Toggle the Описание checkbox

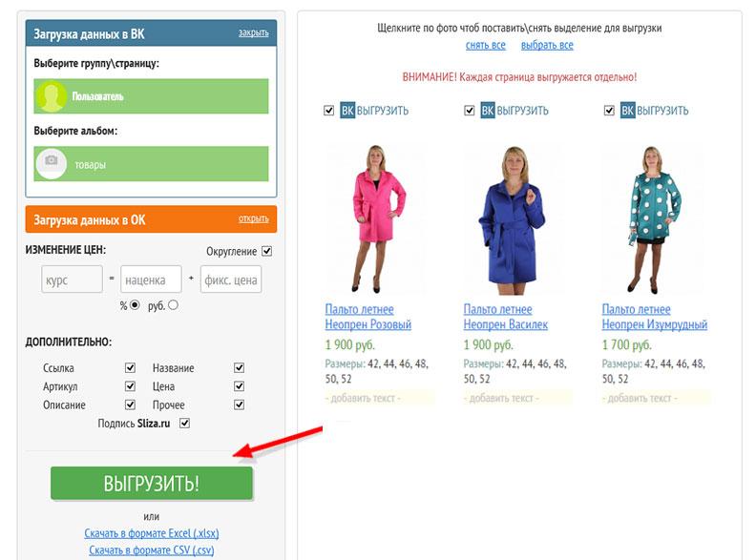(130, 404)
